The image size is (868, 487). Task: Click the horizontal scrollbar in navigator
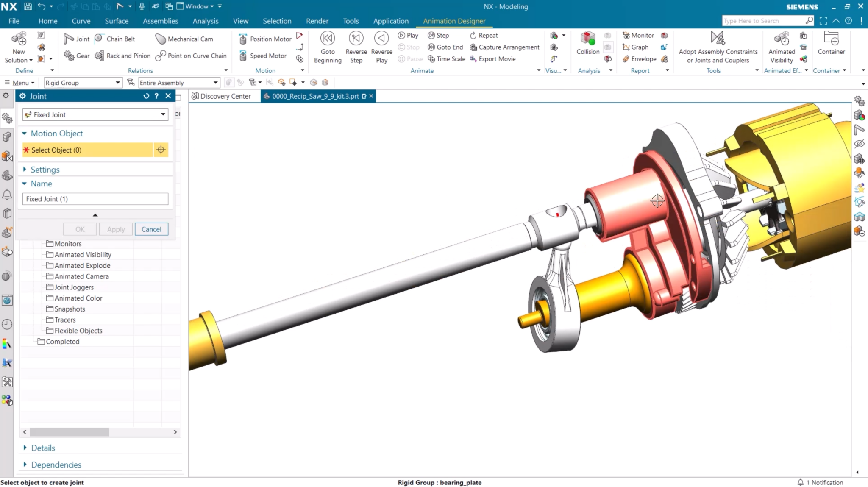point(70,432)
